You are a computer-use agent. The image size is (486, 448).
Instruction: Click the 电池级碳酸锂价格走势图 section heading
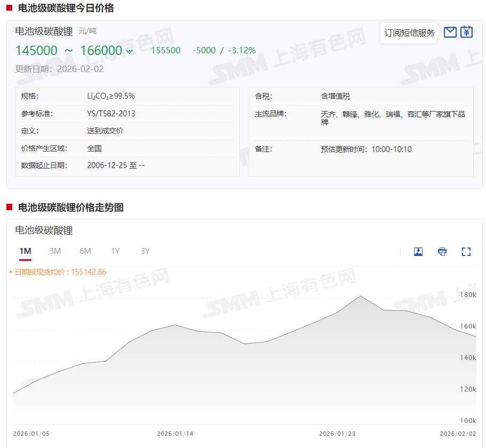[x=70, y=207]
